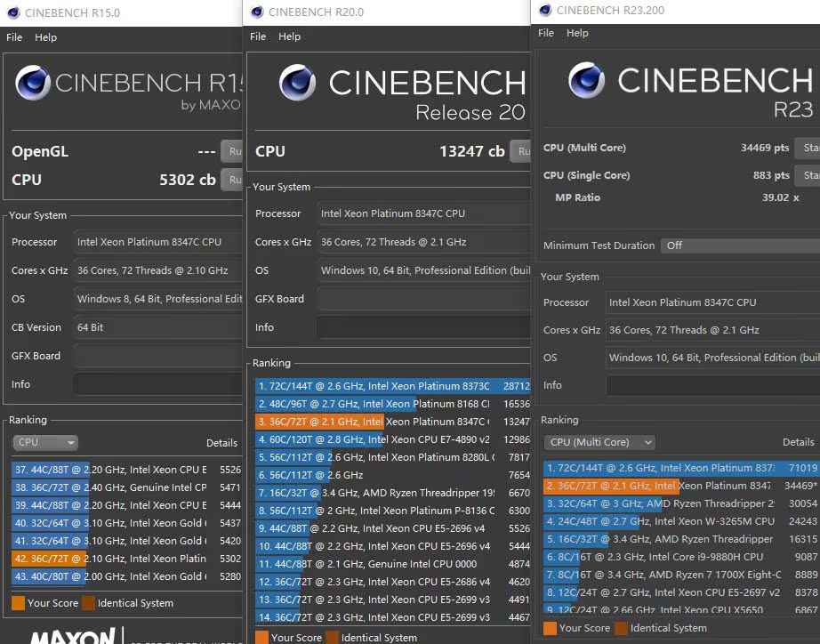Start the CPU Multi Core test in R23
Image resolution: width=820 pixels, height=644 pixels.
[x=807, y=148]
